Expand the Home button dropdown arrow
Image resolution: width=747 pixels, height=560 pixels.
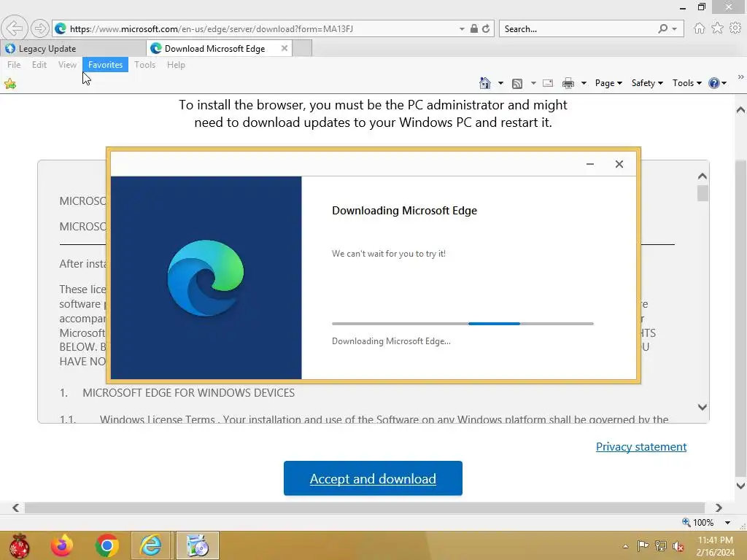coord(500,83)
